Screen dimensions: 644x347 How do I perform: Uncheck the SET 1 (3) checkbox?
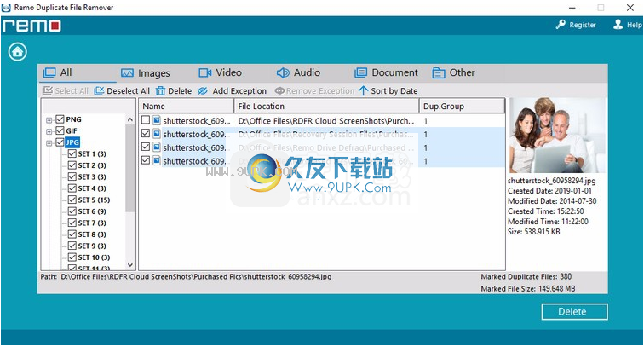pyautogui.click(x=72, y=153)
